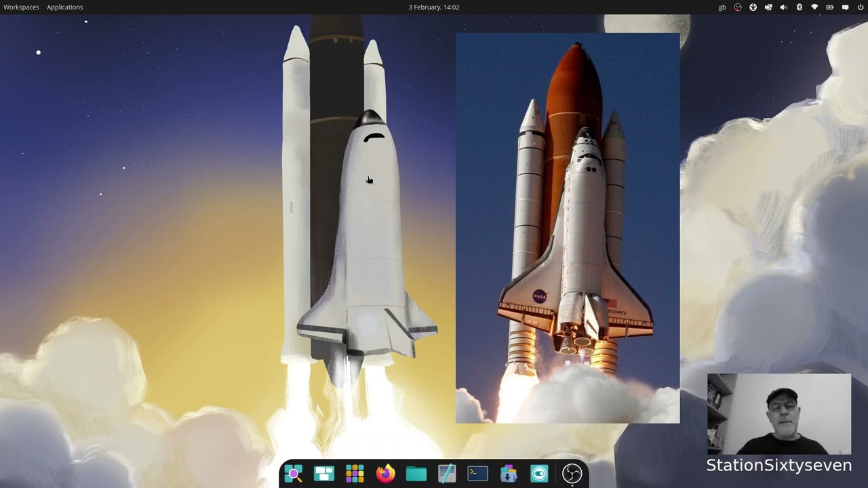
Task: Open the Bluetooth tray menu
Action: [x=799, y=7]
